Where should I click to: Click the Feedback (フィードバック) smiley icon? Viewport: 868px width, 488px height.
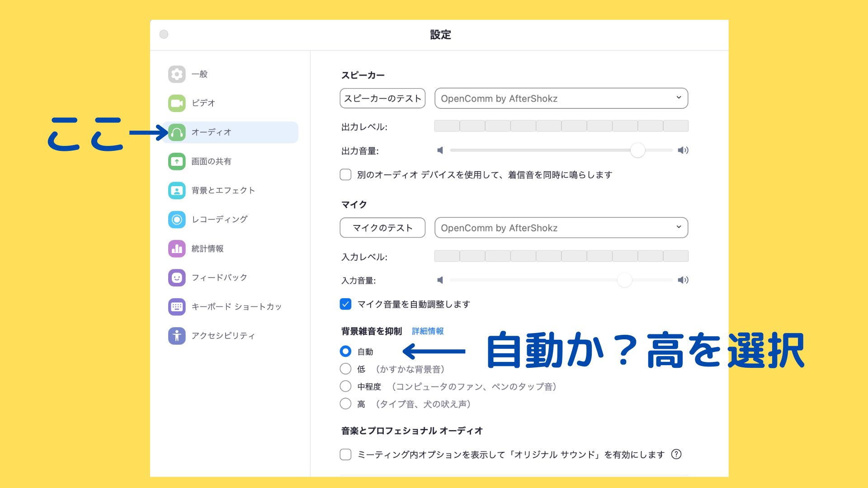(177, 277)
